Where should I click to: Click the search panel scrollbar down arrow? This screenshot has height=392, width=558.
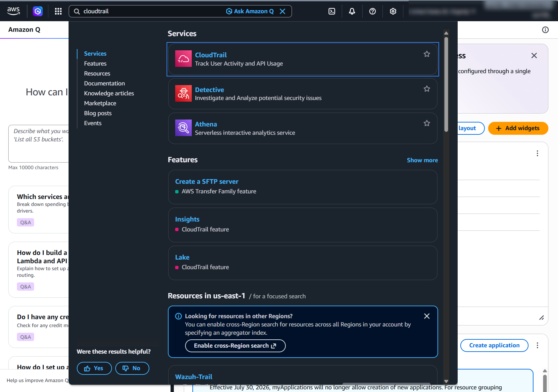click(446, 381)
